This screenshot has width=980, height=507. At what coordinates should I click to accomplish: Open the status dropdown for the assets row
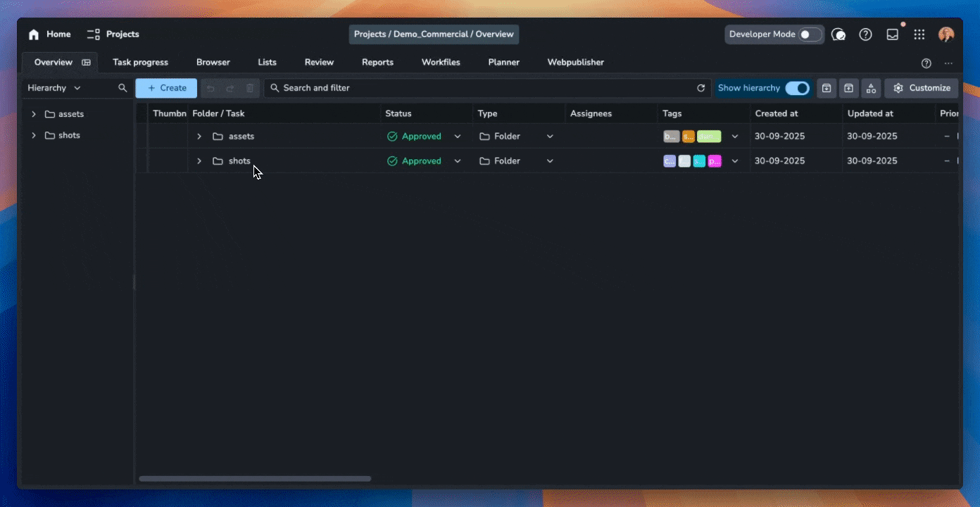click(458, 137)
